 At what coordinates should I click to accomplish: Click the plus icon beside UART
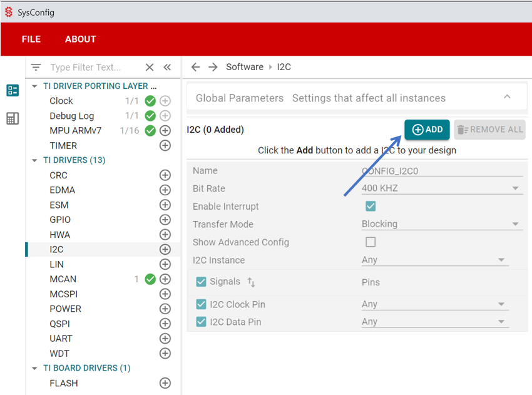point(165,339)
